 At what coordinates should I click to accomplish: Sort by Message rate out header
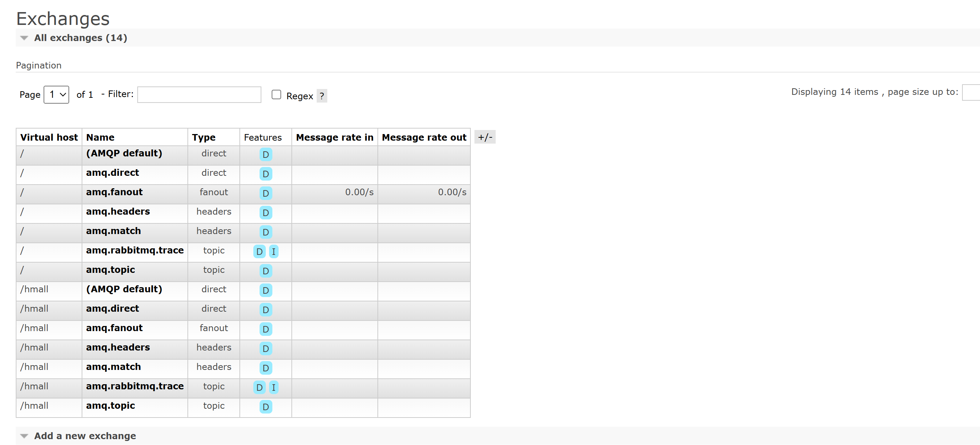(424, 137)
